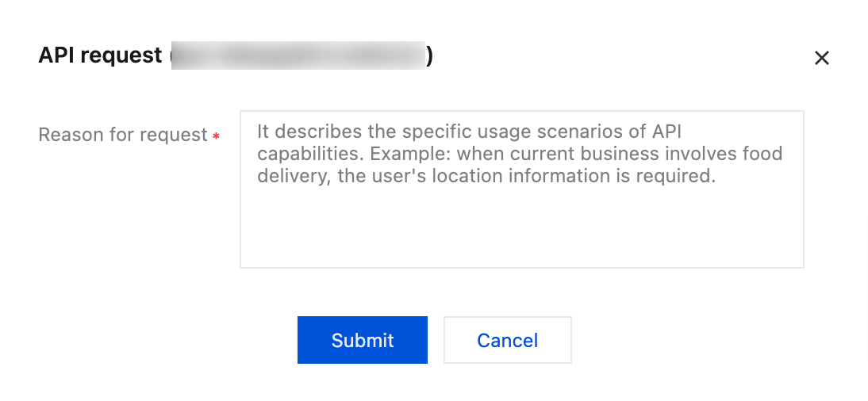Image resolution: width=868 pixels, height=401 pixels.
Task: Click the X icon at dialog top-right
Action: pyautogui.click(x=821, y=58)
